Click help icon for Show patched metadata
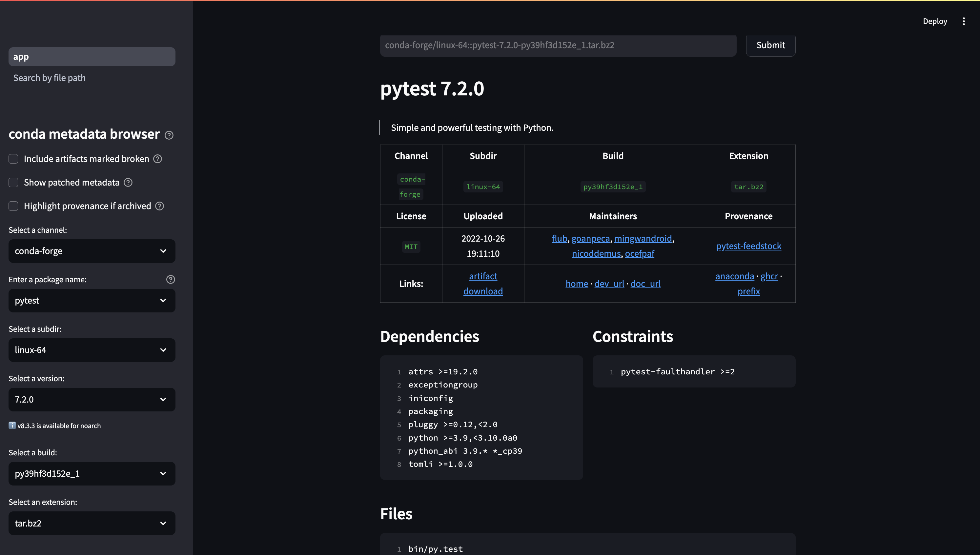The height and width of the screenshot is (555, 980). coord(128,183)
